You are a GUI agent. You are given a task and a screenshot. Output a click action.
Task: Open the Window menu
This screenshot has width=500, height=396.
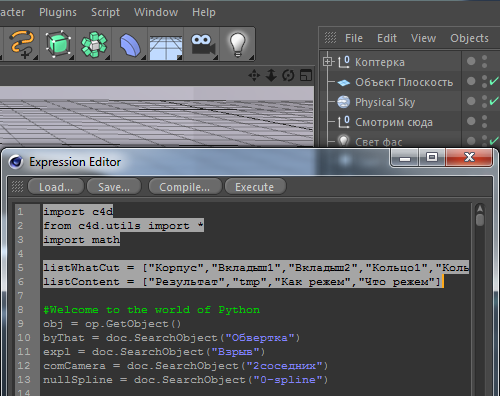click(156, 12)
